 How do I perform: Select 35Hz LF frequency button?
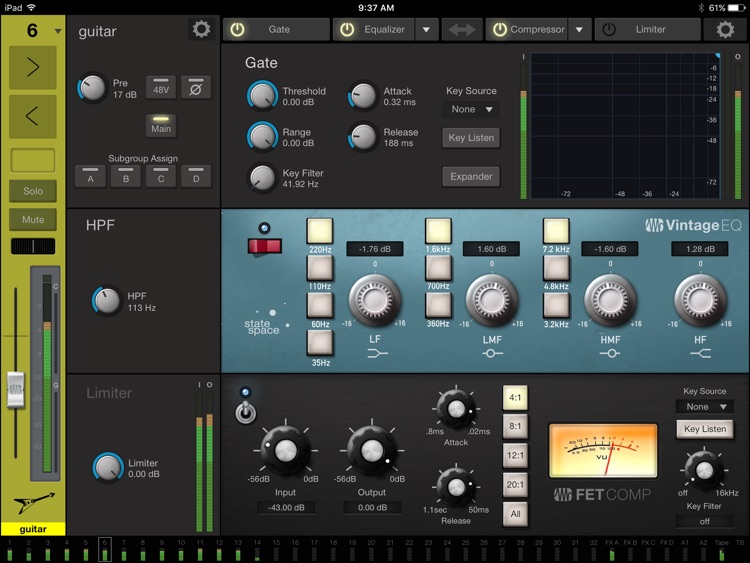(320, 342)
